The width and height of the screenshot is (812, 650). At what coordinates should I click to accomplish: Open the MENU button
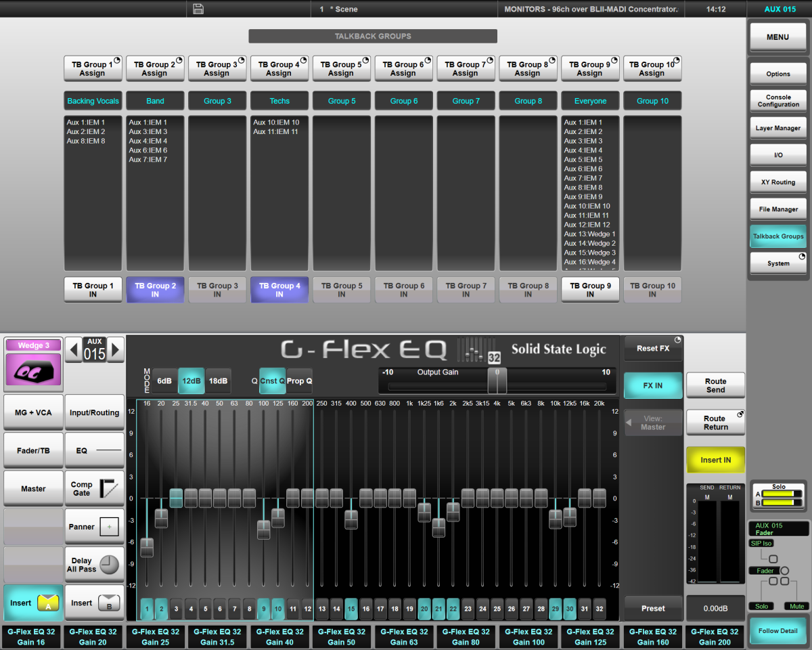click(x=777, y=37)
